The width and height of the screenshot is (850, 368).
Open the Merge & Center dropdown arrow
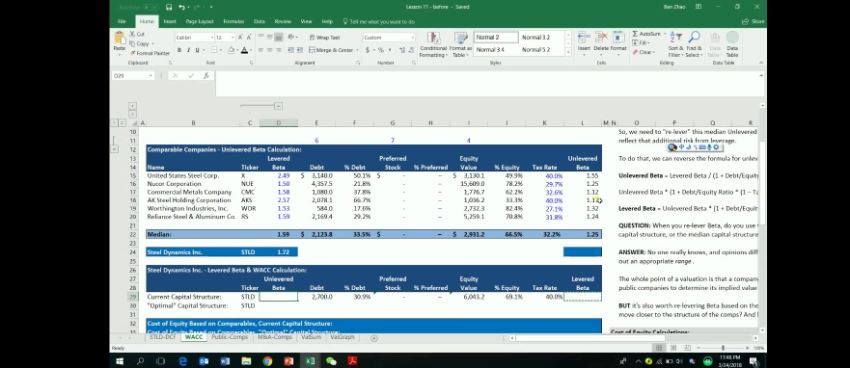[356, 50]
